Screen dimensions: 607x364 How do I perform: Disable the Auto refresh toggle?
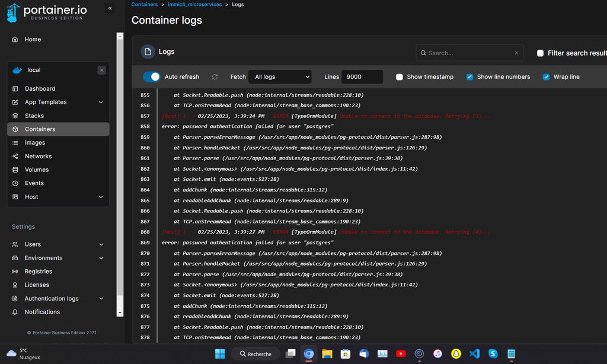click(152, 77)
